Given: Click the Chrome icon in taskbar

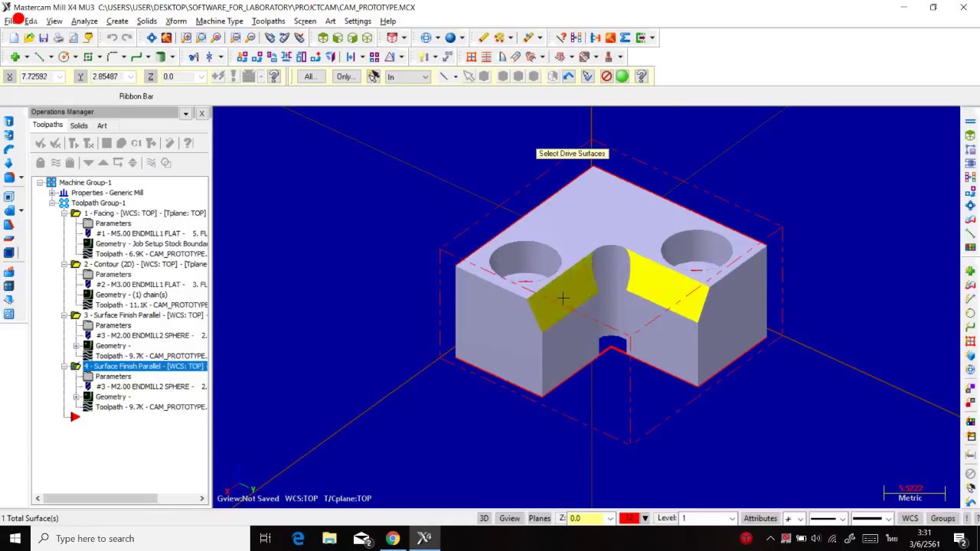Looking at the screenshot, I should [392, 538].
